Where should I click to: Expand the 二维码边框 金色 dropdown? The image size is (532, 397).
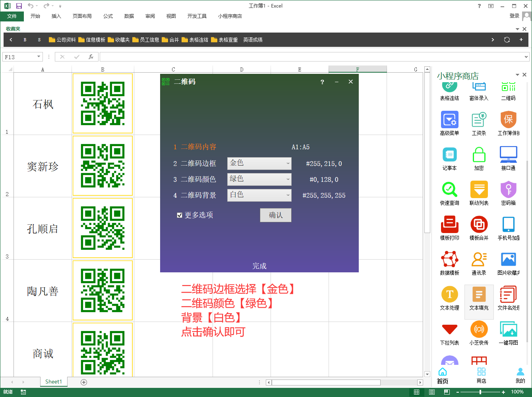[x=288, y=163]
